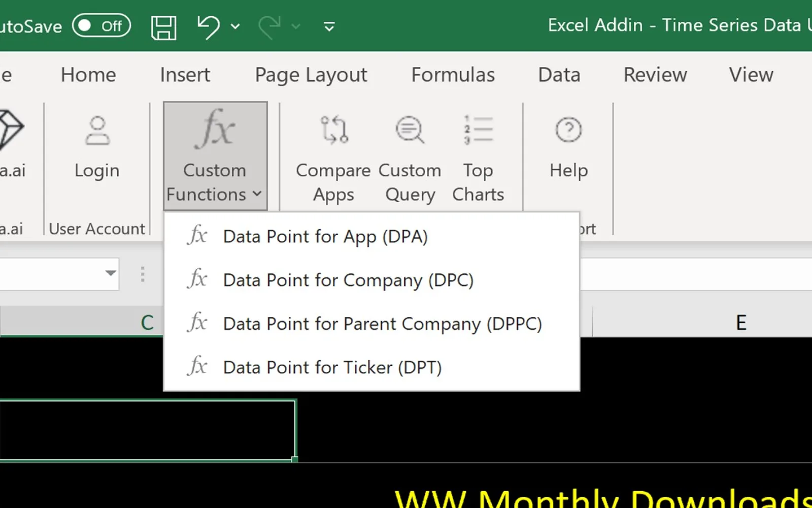Switch to the Home ribbon tab
This screenshot has height=508, width=812.
pos(88,75)
